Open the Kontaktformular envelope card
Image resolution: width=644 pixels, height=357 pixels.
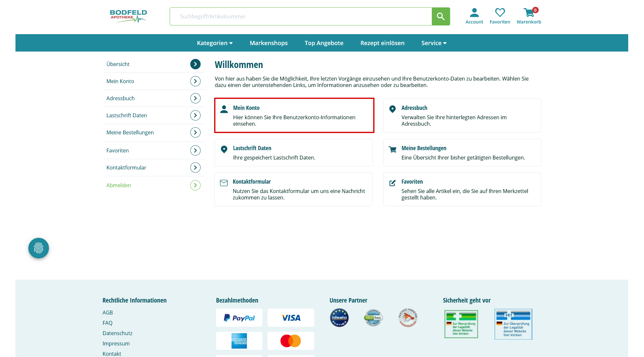click(293, 189)
